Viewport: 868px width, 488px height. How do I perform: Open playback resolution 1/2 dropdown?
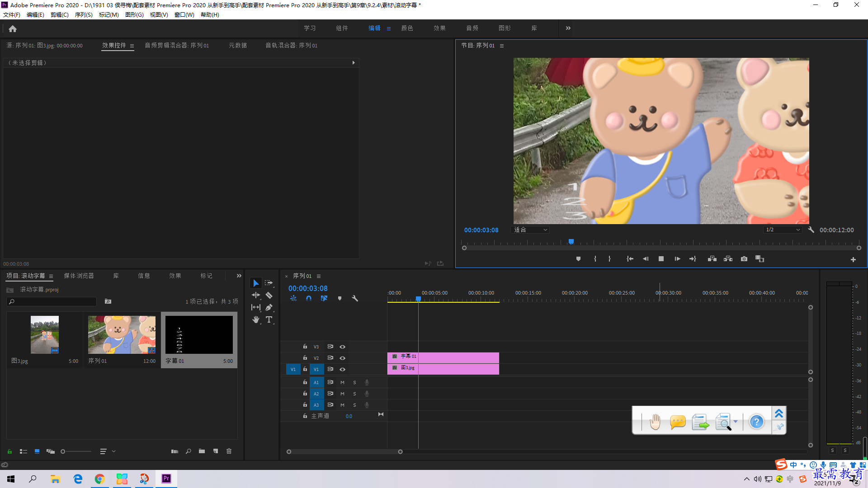pyautogui.click(x=783, y=230)
